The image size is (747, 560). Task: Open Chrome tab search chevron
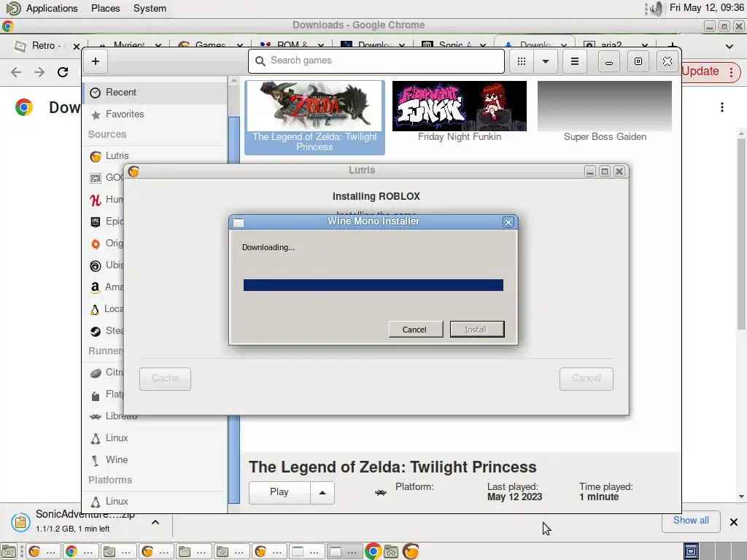[729, 46]
